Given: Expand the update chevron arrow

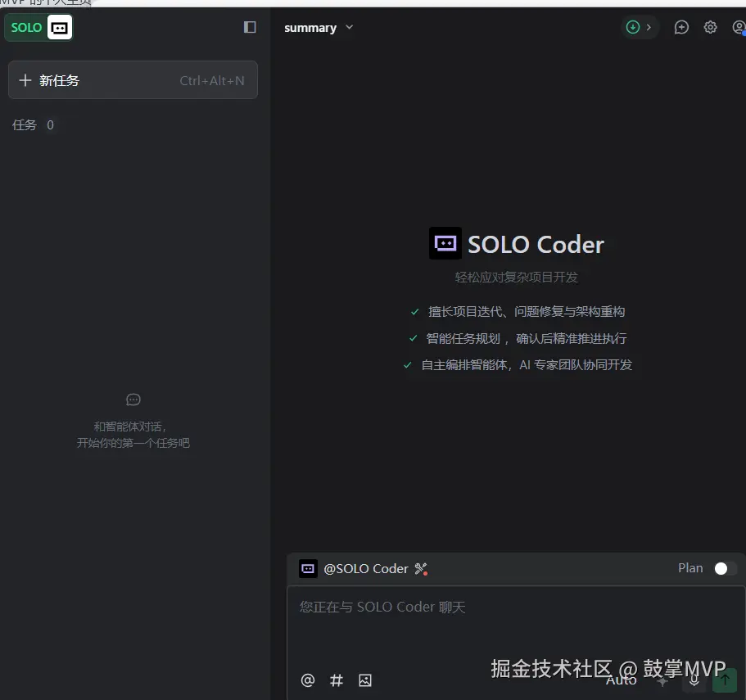Looking at the screenshot, I should tap(649, 27).
